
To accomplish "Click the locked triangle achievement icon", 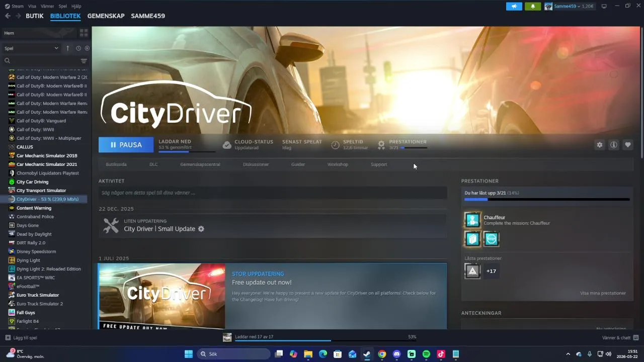I will pyautogui.click(x=472, y=271).
